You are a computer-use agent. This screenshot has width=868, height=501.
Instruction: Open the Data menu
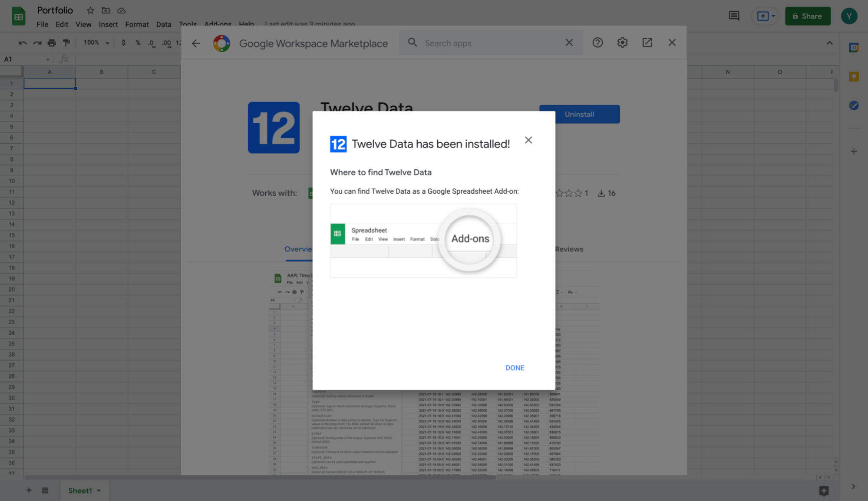pos(164,24)
